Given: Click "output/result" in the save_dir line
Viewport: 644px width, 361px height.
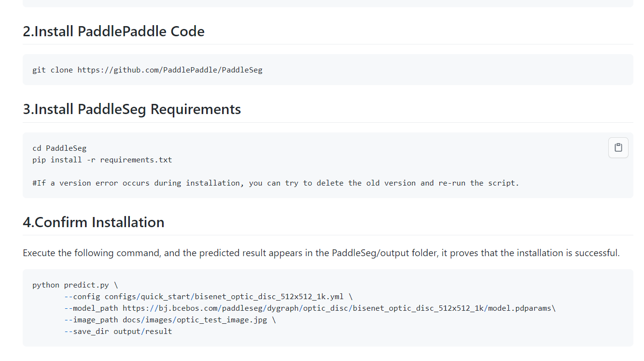Looking at the screenshot, I should click(x=143, y=332).
